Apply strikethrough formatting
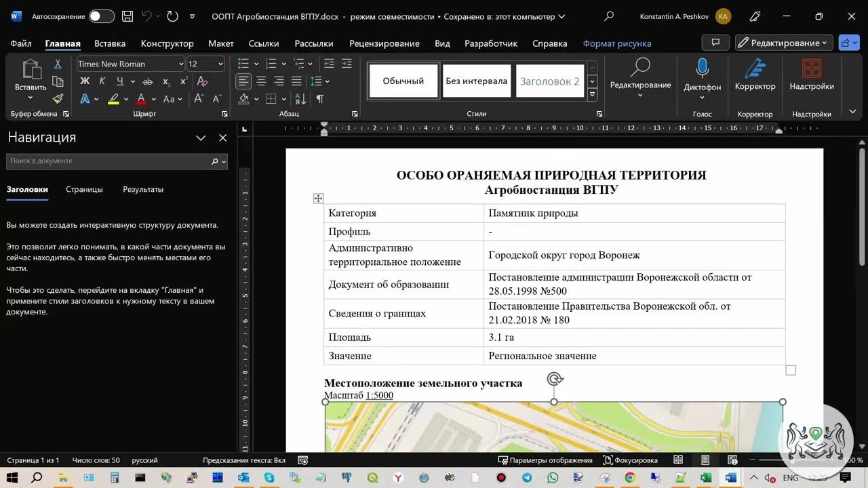Image resolution: width=868 pixels, height=488 pixels. (x=148, y=81)
